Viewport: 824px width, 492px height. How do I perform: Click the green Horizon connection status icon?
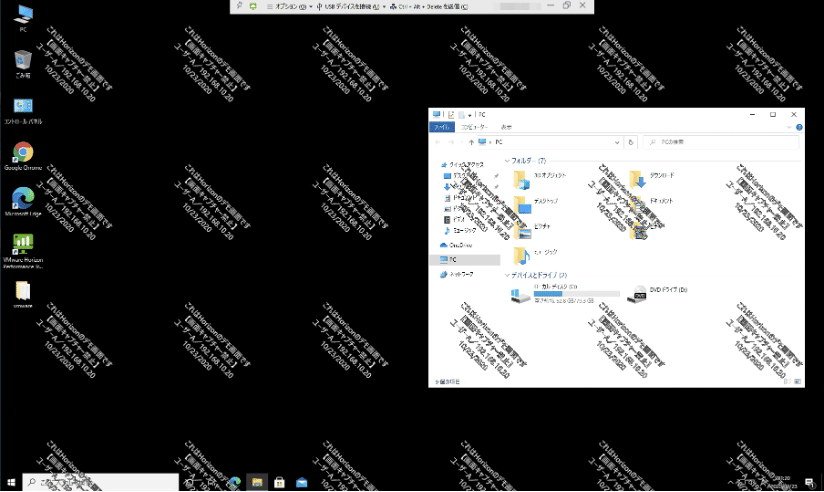253,6
